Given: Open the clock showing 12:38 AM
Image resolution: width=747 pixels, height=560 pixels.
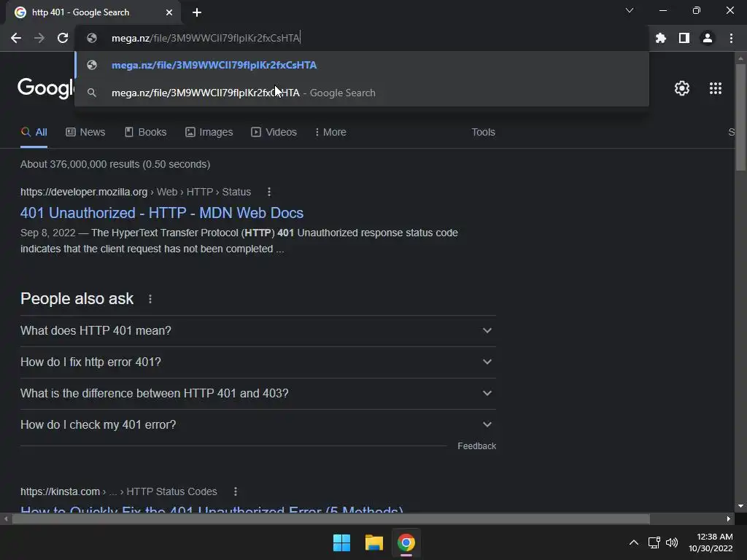Looking at the screenshot, I should pos(711,542).
